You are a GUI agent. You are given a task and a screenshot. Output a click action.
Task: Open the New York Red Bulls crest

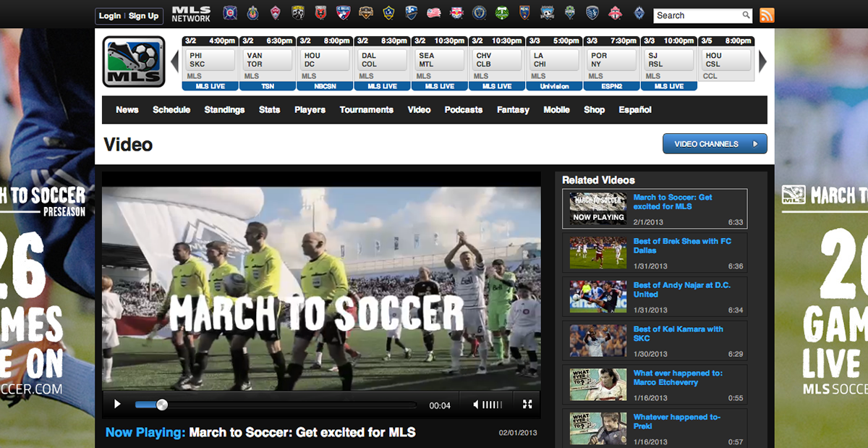click(456, 12)
